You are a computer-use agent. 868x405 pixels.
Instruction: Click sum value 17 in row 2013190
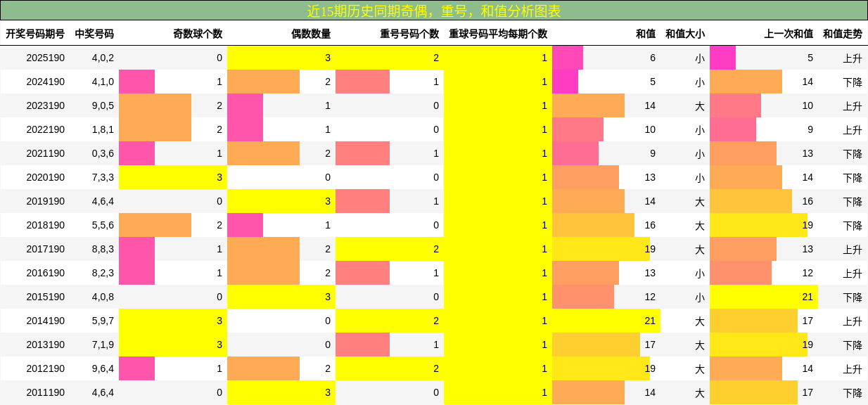(650, 345)
